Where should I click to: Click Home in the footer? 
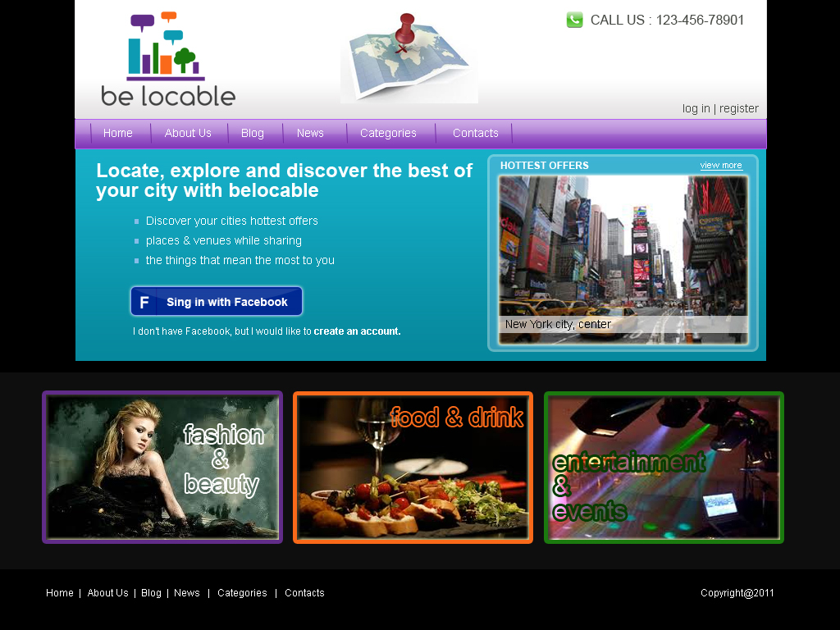click(x=59, y=593)
